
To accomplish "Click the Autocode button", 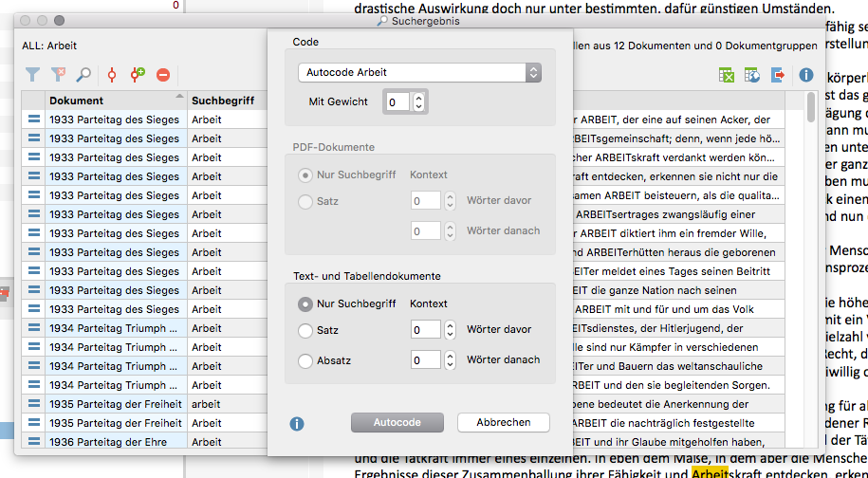I will [397, 423].
